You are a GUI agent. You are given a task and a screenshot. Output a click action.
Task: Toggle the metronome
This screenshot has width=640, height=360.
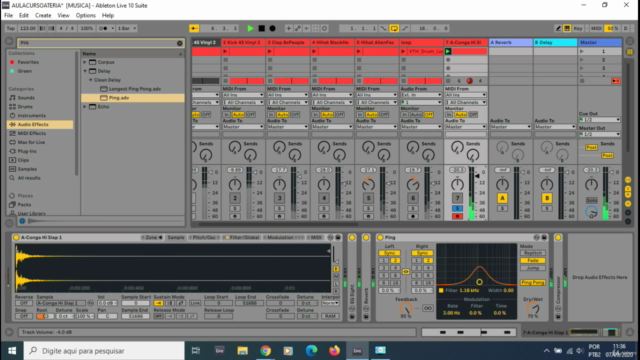click(104, 28)
